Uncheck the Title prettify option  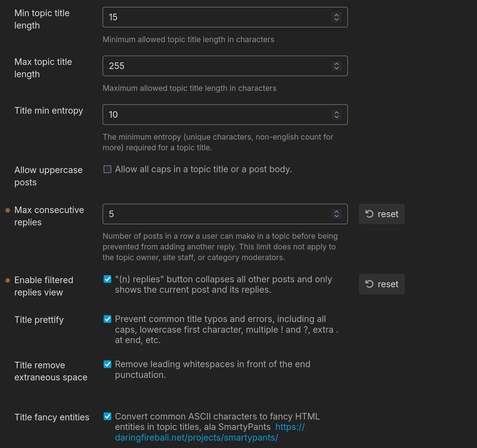[107, 319]
